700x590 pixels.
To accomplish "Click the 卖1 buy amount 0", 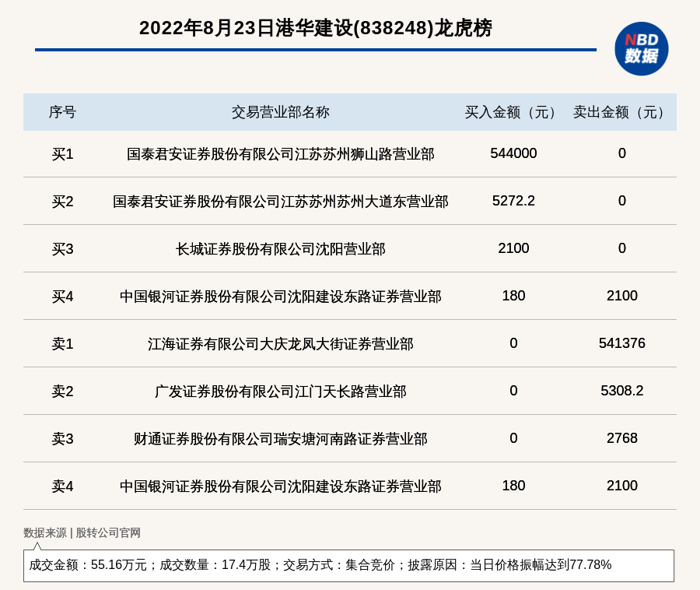I will pyautogui.click(x=513, y=343).
